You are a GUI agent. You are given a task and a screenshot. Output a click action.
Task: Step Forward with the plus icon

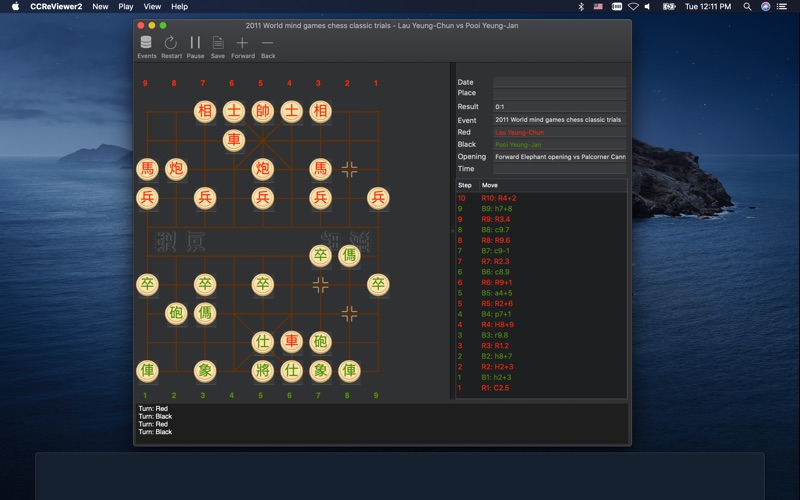(242, 42)
